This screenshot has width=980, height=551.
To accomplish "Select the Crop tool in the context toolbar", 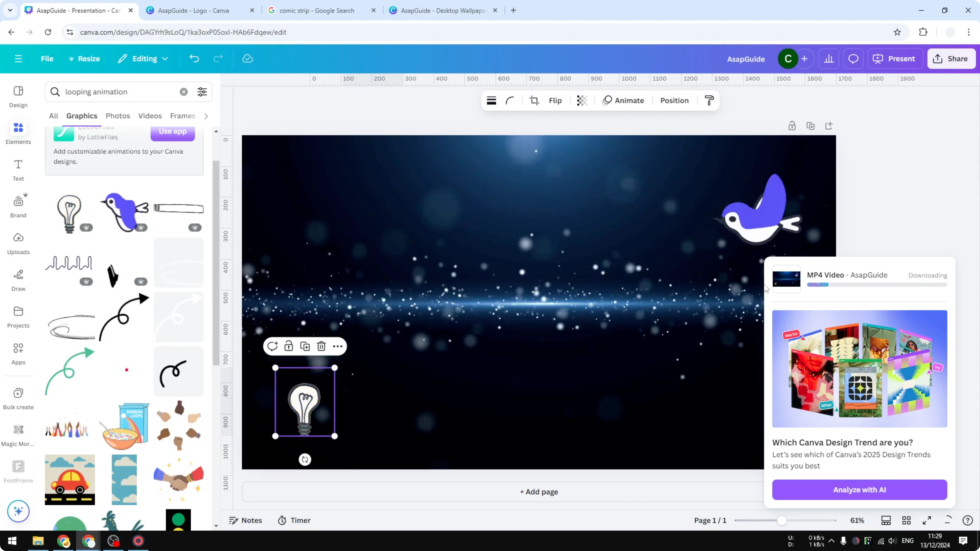I will pyautogui.click(x=534, y=100).
